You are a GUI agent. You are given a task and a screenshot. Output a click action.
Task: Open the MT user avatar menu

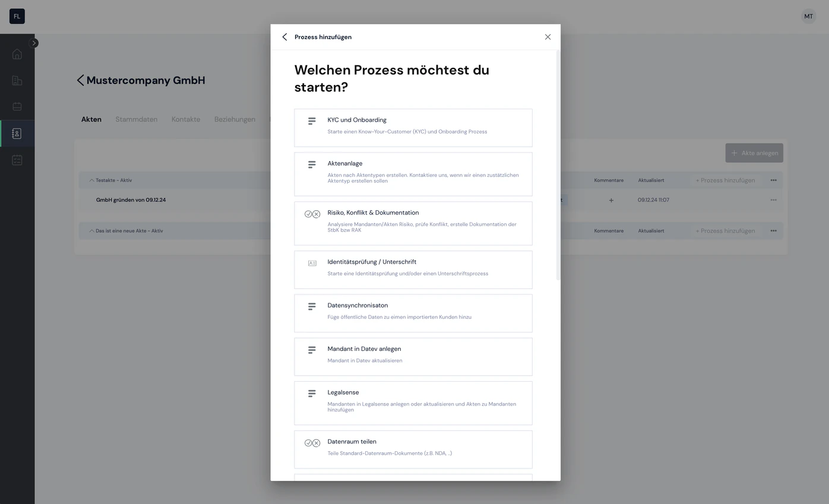click(x=808, y=17)
